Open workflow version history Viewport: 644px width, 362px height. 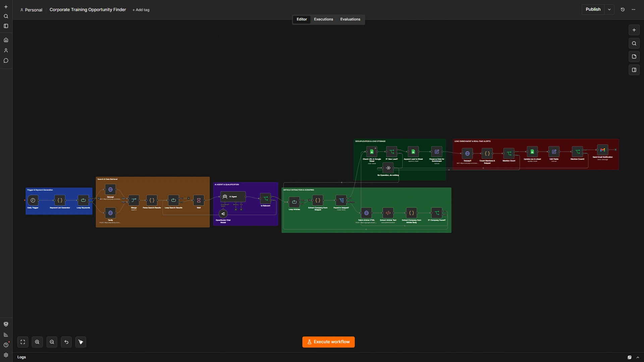[x=623, y=9]
